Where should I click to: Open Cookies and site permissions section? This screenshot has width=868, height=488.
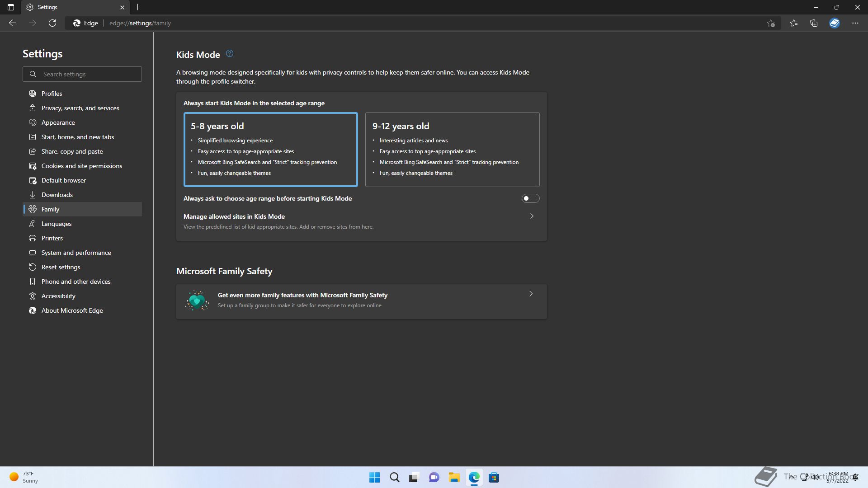pos(82,166)
